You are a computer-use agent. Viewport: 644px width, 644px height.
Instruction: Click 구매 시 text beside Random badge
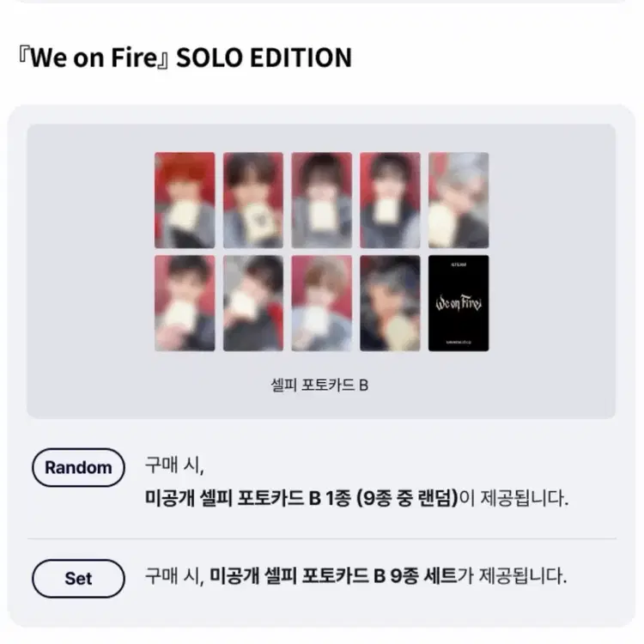176,468
